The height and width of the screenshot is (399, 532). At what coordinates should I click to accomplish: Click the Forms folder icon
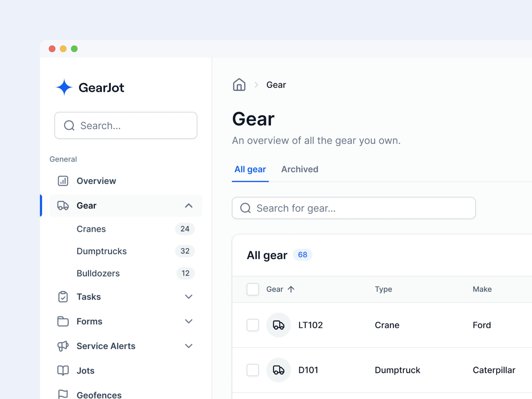click(x=63, y=321)
